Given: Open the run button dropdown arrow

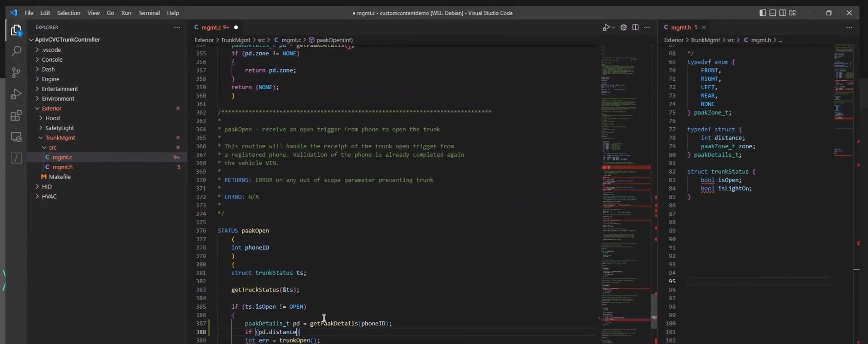Looking at the screenshot, I should pyautogui.click(x=613, y=28).
